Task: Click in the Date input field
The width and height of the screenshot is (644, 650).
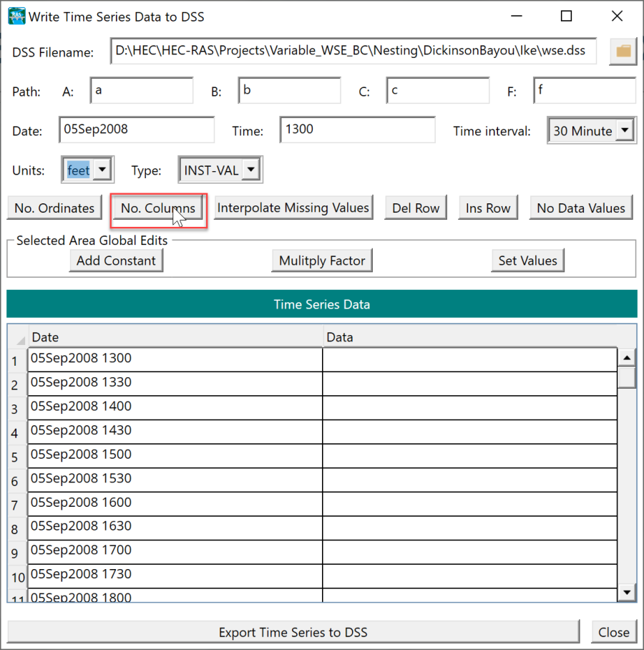Action: (136, 130)
